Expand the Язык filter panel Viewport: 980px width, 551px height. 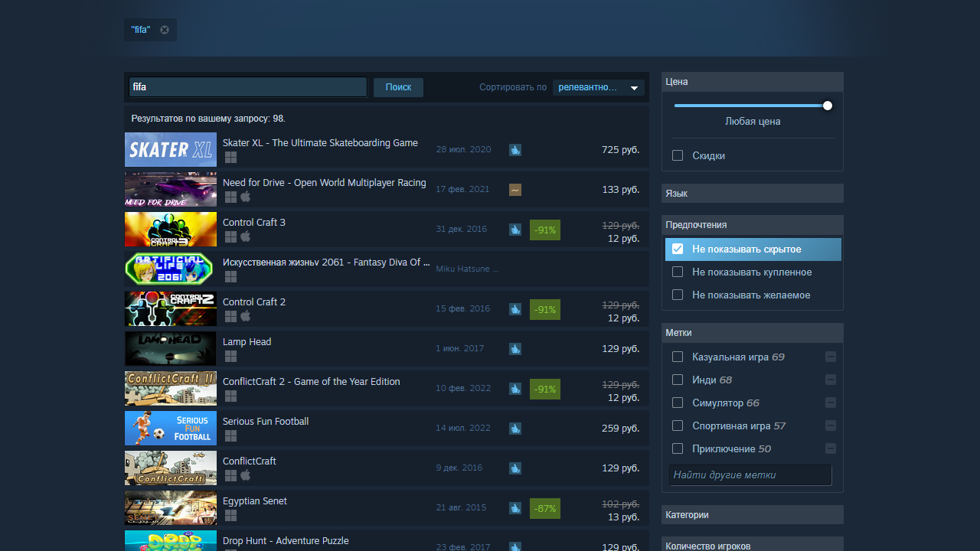click(753, 194)
